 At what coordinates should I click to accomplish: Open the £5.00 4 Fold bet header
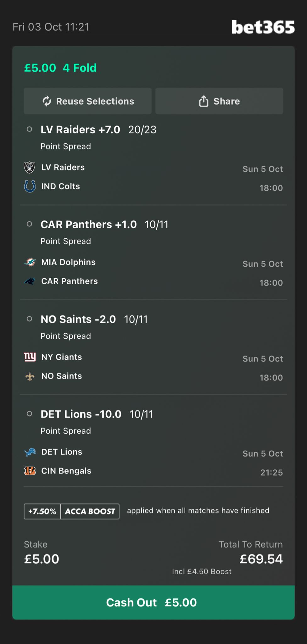pyautogui.click(x=60, y=68)
